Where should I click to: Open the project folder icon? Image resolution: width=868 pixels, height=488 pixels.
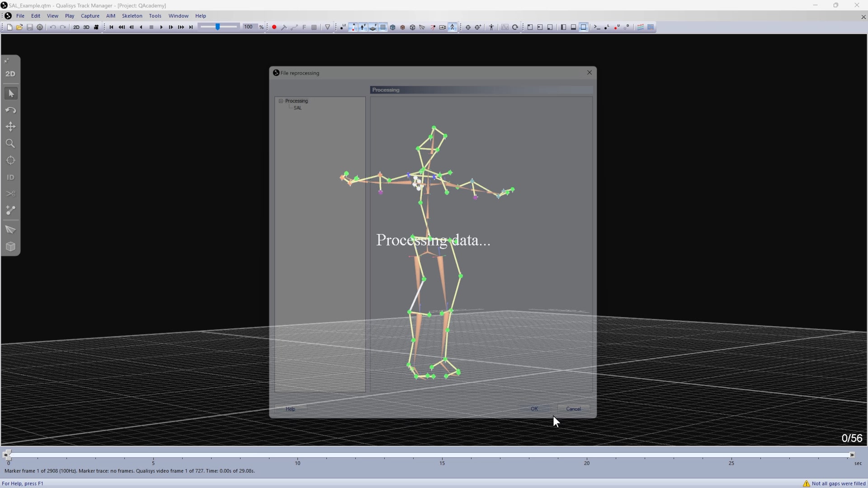click(19, 27)
